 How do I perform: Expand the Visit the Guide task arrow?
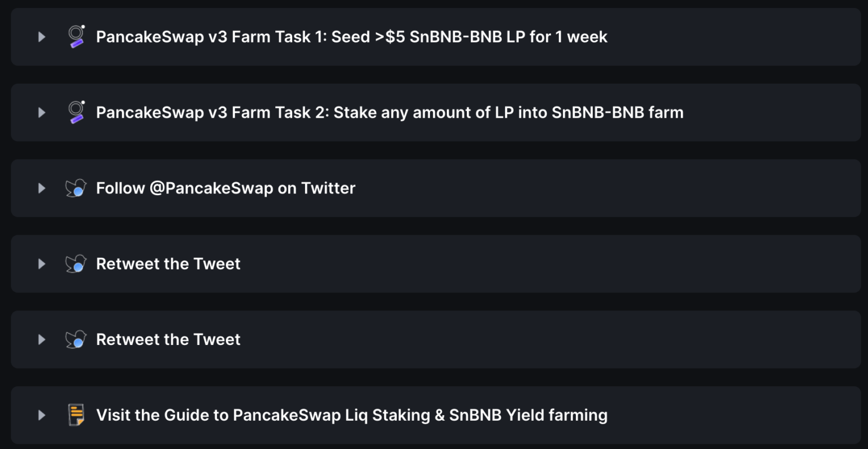[x=41, y=415]
